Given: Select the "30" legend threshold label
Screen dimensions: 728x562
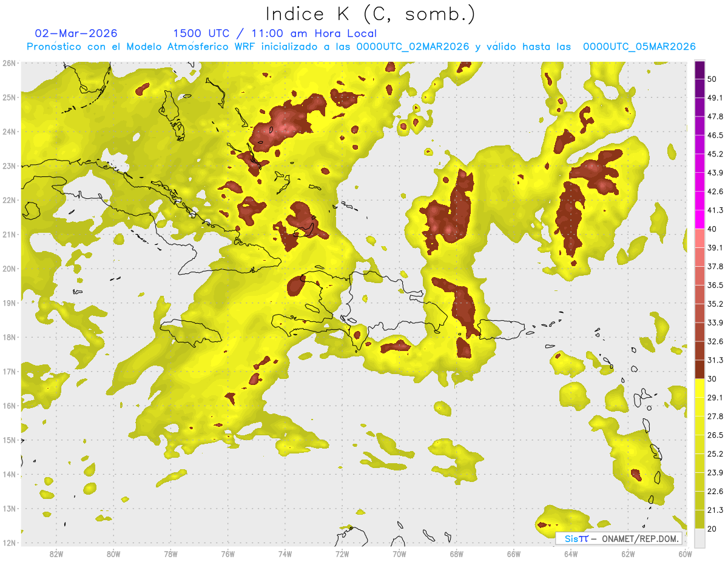Looking at the screenshot, I should click(713, 379).
